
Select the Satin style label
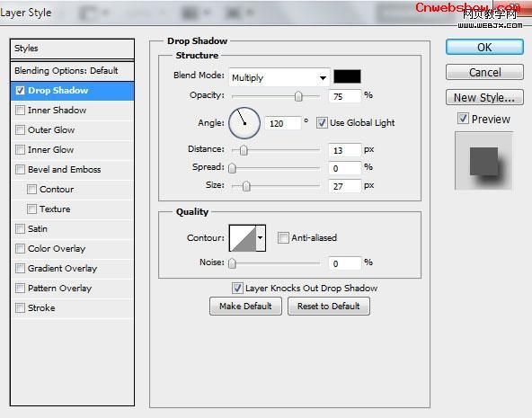coord(38,228)
